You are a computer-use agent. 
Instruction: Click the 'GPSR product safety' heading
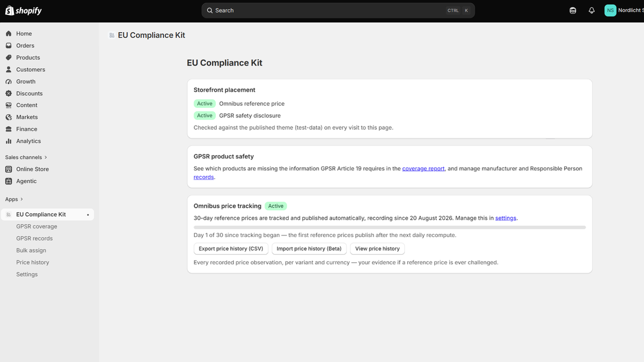tap(224, 157)
